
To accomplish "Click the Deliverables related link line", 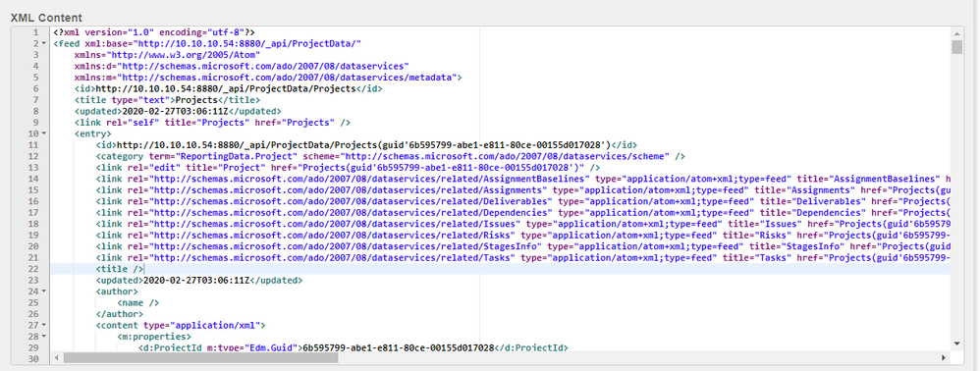I will [522, 201].
